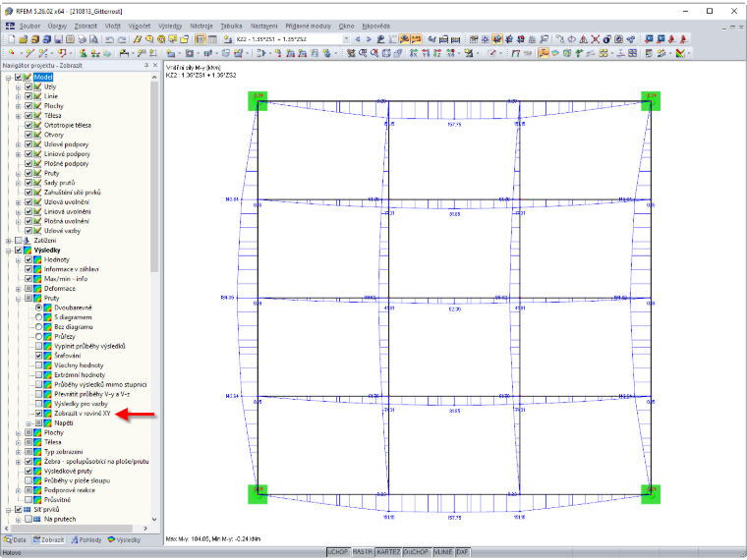Switch to the Data navigator tab

tap(16, 539)
